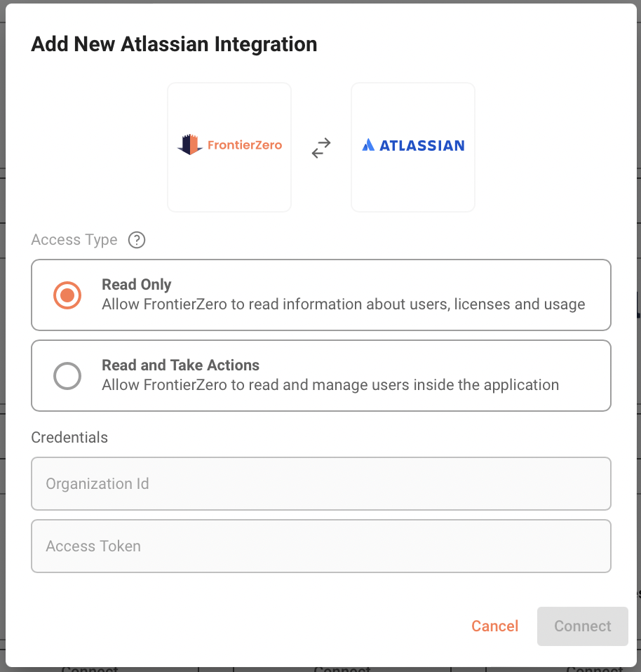Select the Read and Take Actions radio button
The width and height of the screenshot is (641, 672).
tap(67, 376)
